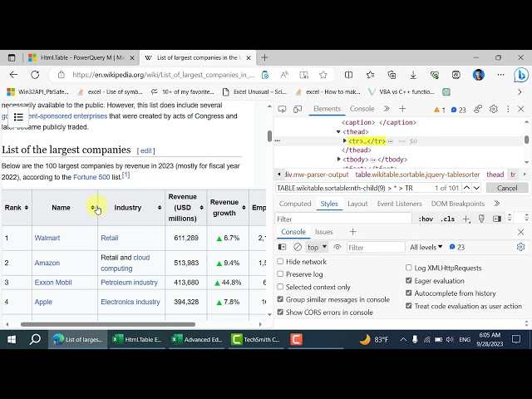Switch to the Console tab in top DevTools bar
Image resolution: width=532 pixels, height=399 pixels.
pos(362,109)
